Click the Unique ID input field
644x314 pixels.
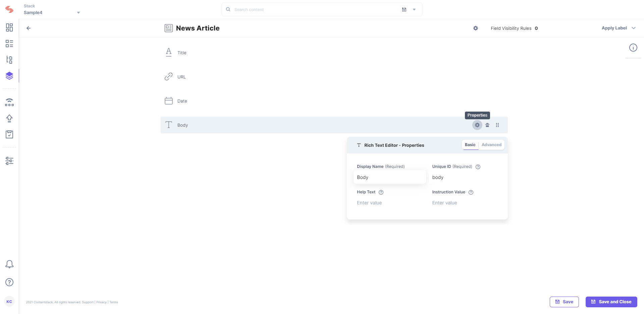point(465,177)
